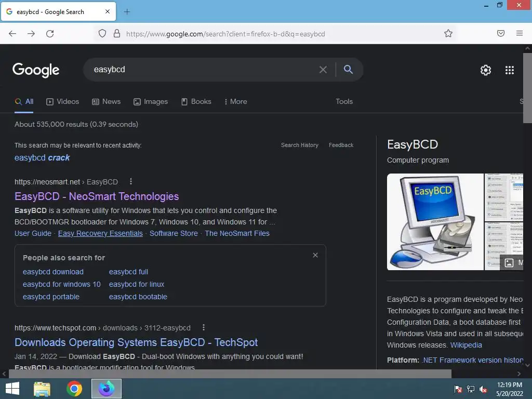Open .NET Framework version history link

pyautogui.click(x=472, y=361)
